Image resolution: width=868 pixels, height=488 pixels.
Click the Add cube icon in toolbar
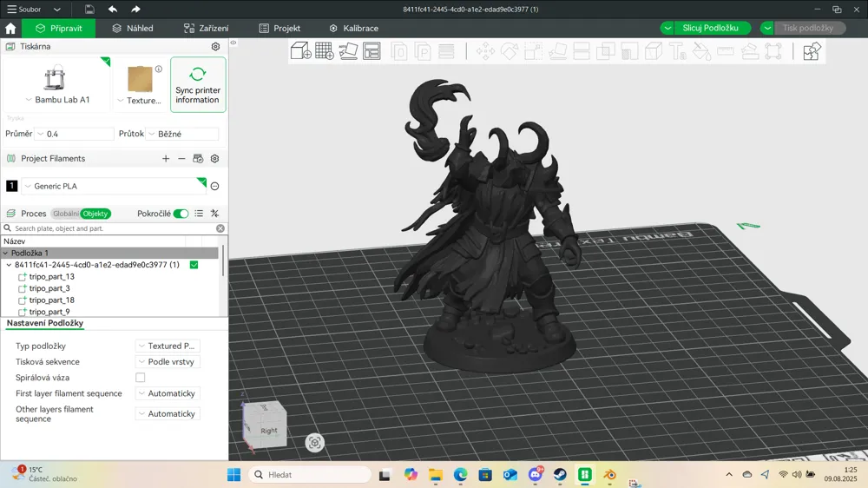tap(300, 51)
